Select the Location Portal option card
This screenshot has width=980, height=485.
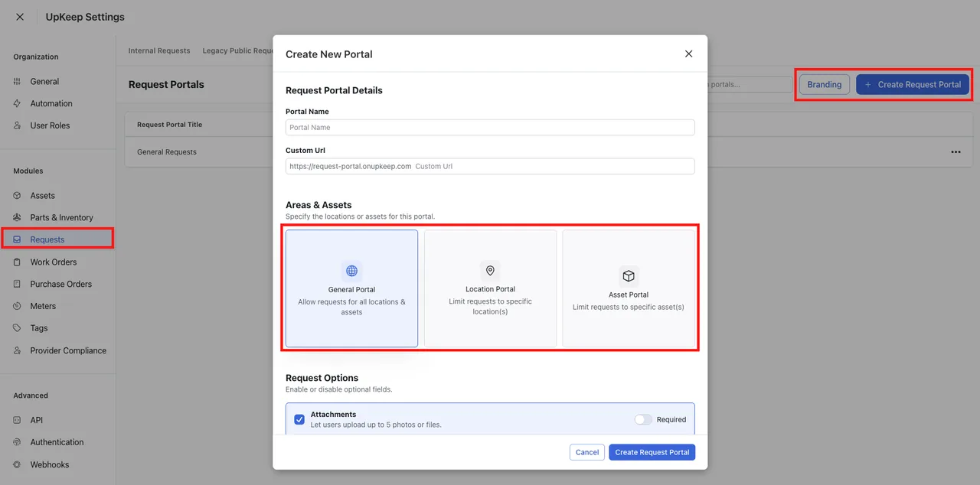(x=490, y=288)
